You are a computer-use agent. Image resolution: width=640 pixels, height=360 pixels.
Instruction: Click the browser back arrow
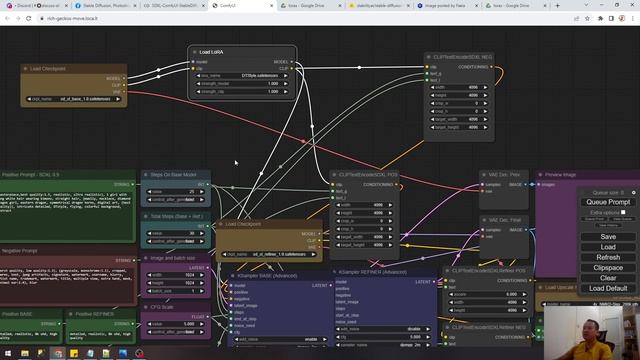[x=7, y=19]
